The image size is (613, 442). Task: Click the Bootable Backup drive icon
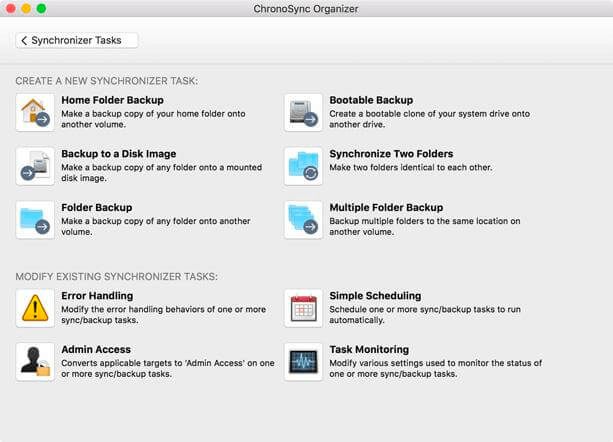tap(303, 113)
